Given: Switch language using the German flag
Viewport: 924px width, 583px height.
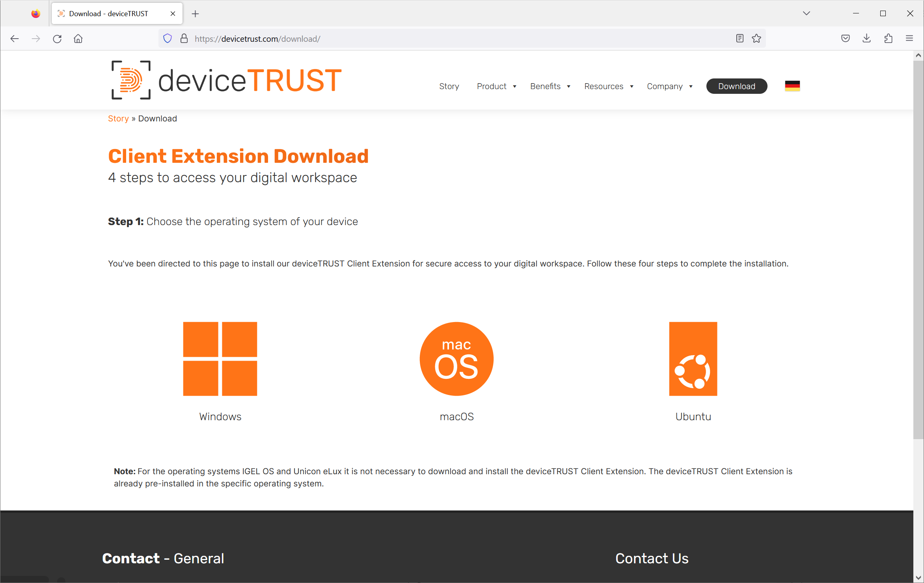Looking at the screenshot, I should (x=792, y=86).
